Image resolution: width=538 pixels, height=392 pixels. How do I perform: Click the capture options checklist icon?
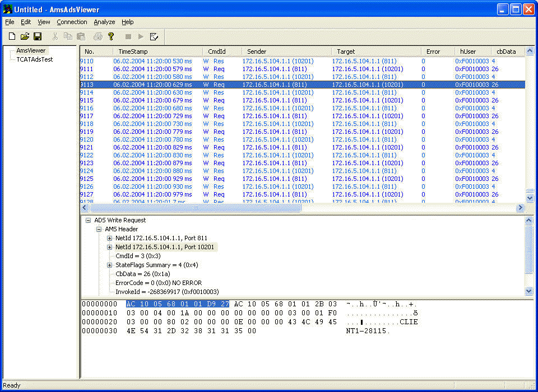click(x=154, y=36)
